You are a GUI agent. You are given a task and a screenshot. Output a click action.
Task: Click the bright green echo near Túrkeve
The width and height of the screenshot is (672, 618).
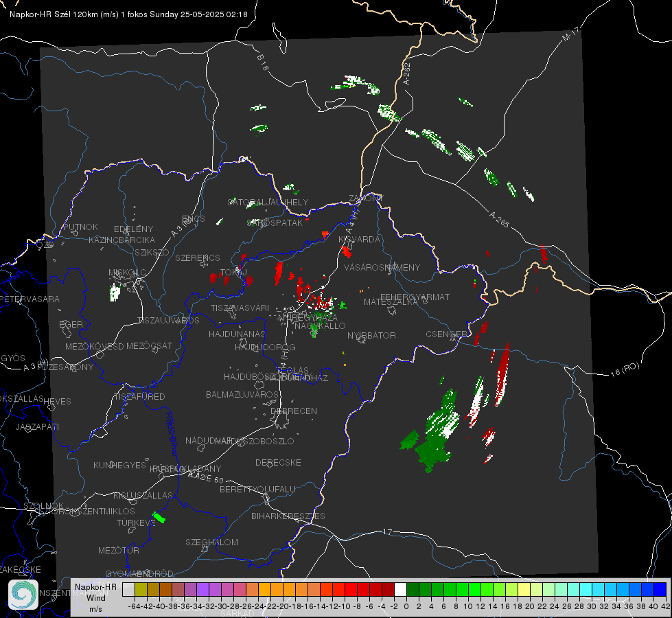(x=159, y=517)
